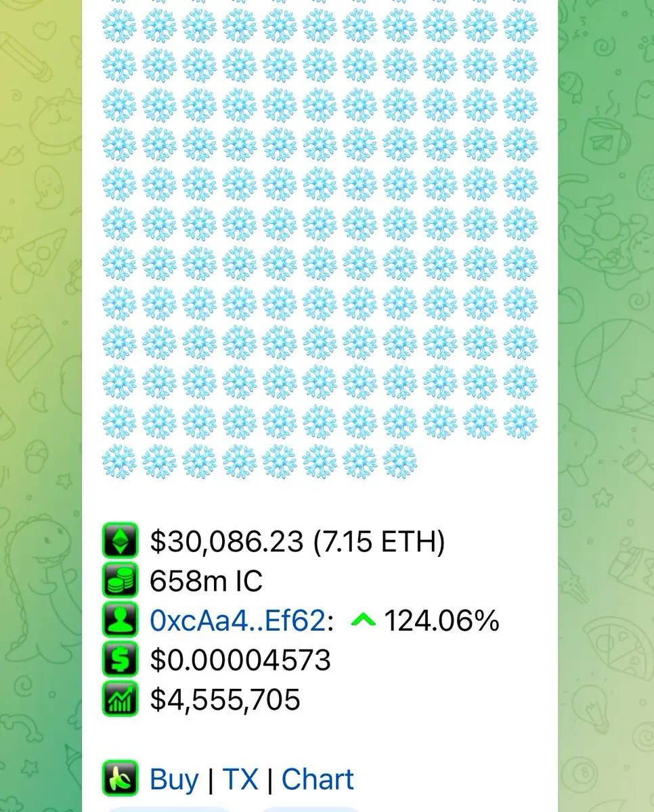Screen dimensions: 654x812
Task: Click the $0.00004573 price text
Action: pos(240,660)
